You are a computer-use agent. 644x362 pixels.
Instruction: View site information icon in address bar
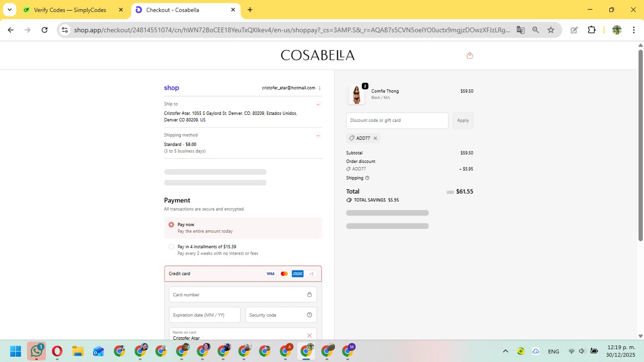pos(65,30)
